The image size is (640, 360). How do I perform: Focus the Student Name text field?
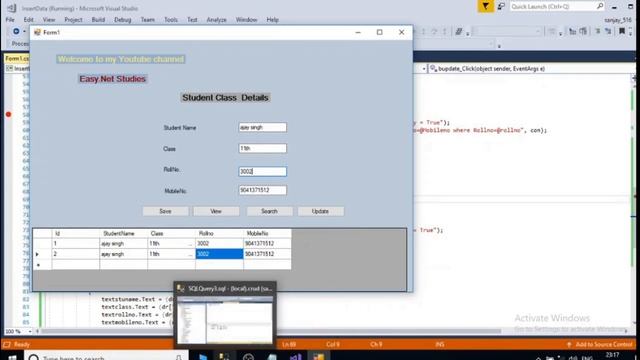pos(262,127)
